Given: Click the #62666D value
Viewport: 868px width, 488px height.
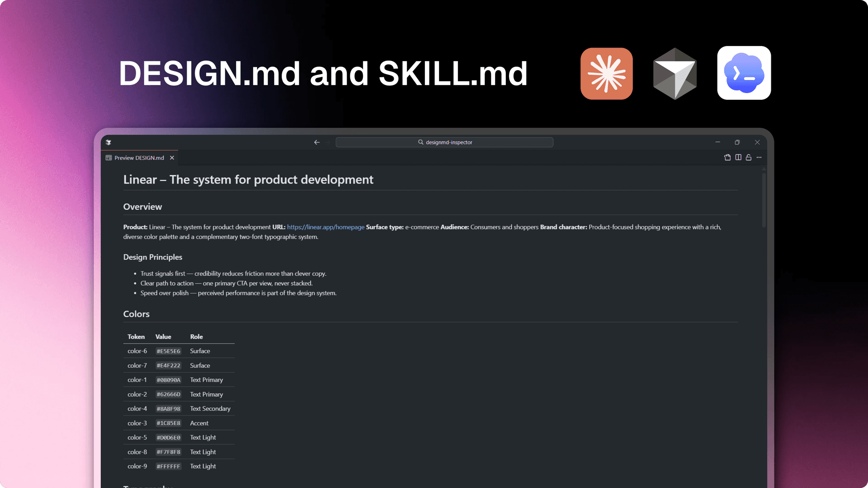Looking at the screenshot, I should [x=168, y=394].
